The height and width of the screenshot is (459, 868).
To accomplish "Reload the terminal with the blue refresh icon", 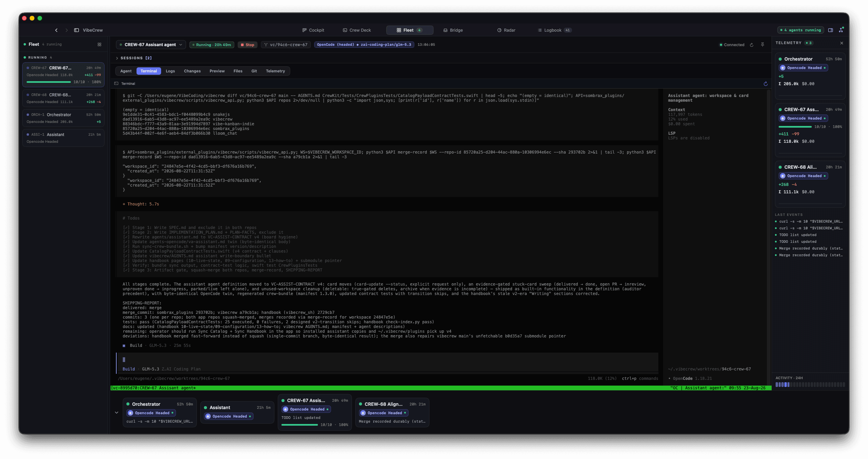I will point(766,84).
